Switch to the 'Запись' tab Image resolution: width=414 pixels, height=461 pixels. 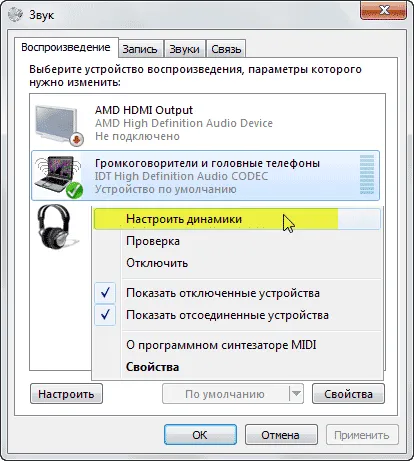coord(140,49)
